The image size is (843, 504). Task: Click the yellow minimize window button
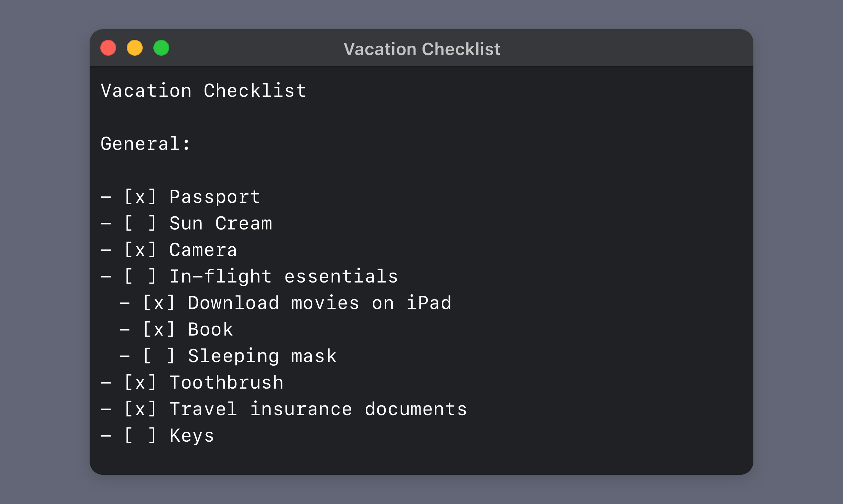click(135, 48)
